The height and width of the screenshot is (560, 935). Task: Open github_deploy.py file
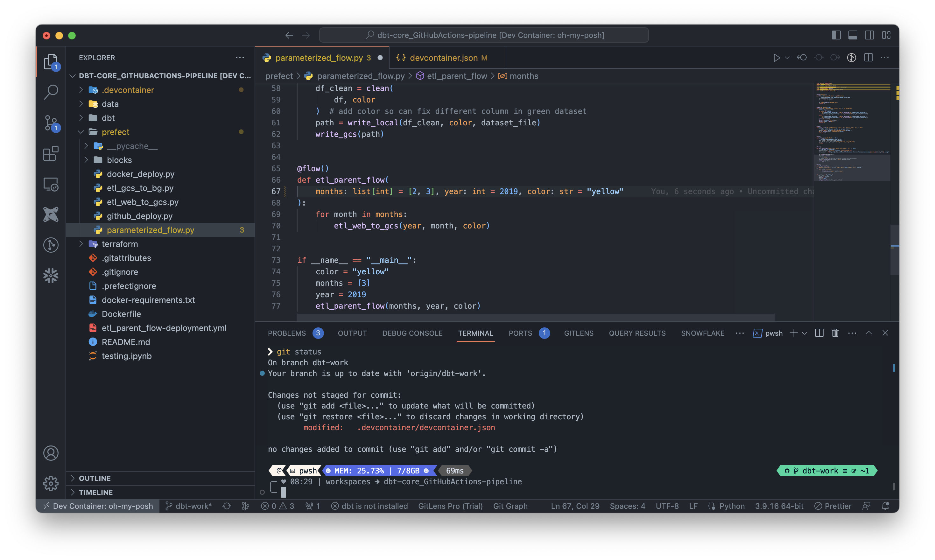pos(160,216)
